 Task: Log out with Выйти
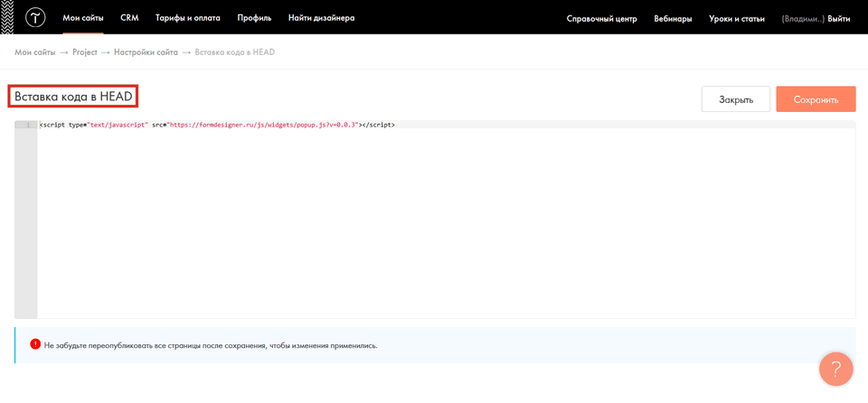point(838,19)
